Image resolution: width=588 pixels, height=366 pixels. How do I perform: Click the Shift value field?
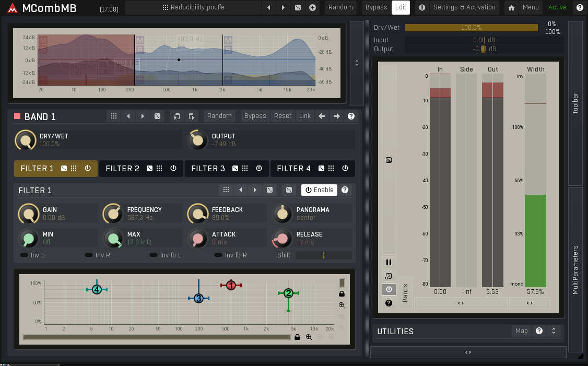[x=324, y=255]
